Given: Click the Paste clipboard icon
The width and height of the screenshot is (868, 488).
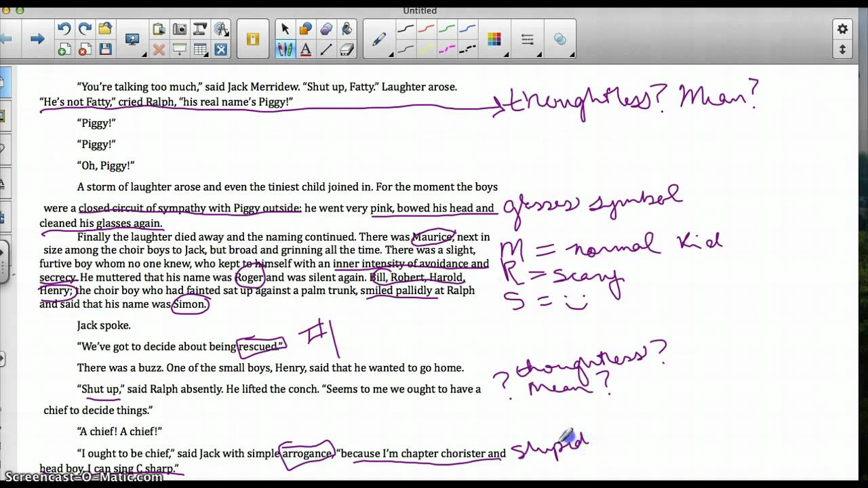Looking at the screenshot, I should point(159,28).
